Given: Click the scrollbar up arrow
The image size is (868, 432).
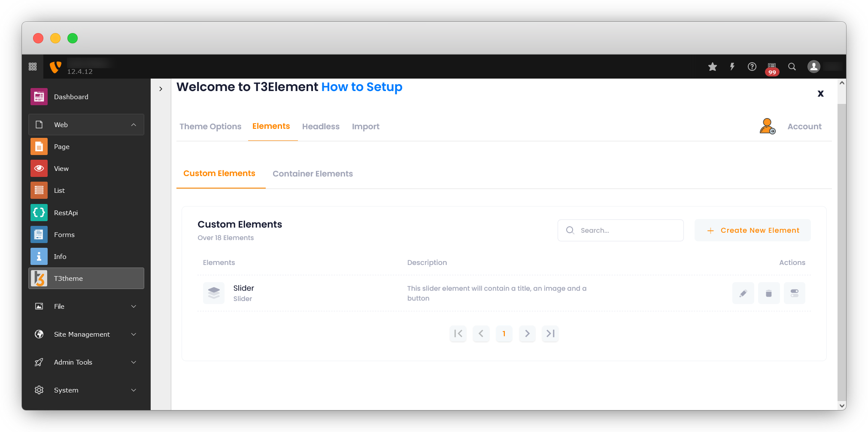Looking at the screenshot, I should coord(842,83).
